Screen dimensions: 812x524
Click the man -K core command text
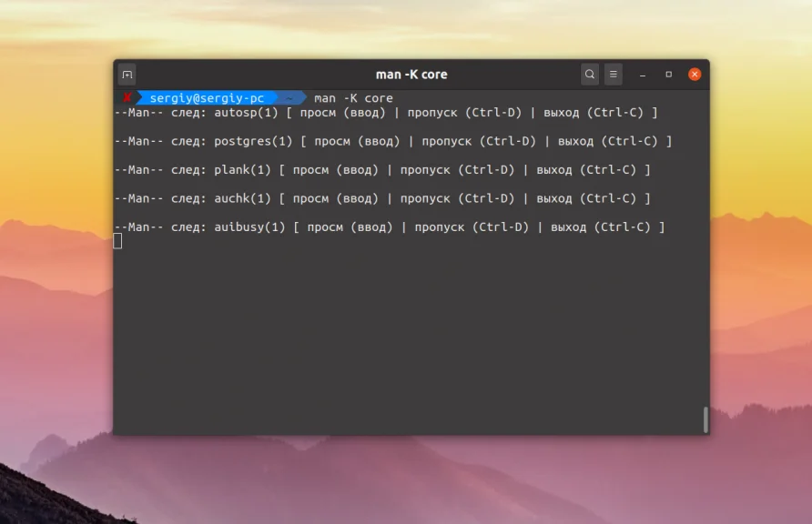353,97
